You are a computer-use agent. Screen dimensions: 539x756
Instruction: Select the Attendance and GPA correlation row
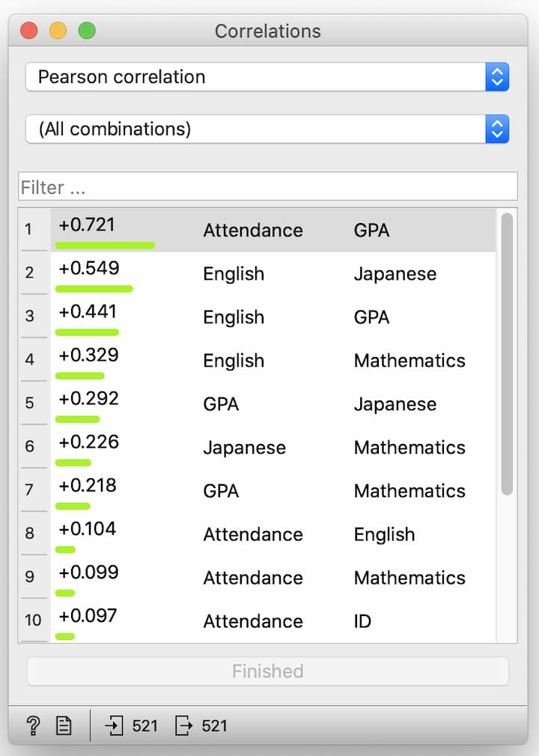(x=272, y=231)
